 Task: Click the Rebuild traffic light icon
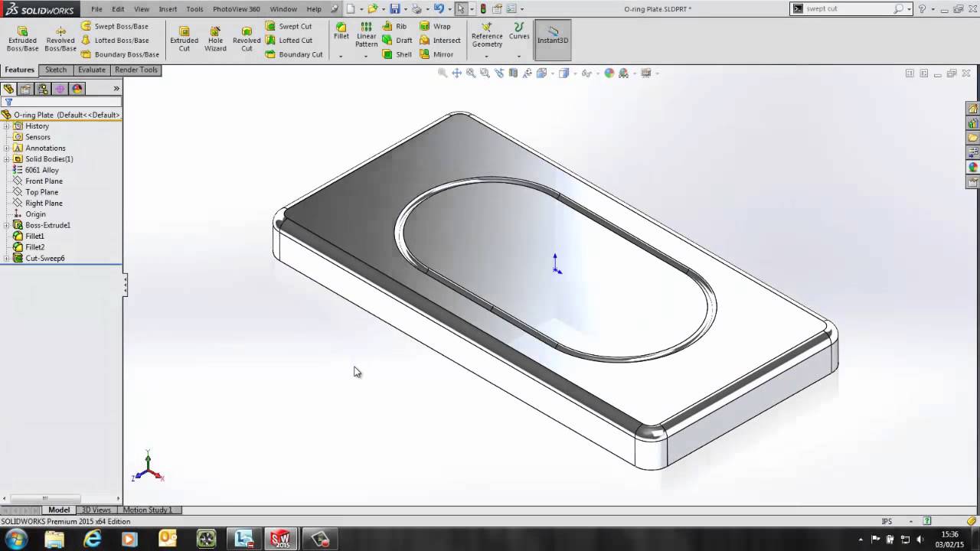483,9
